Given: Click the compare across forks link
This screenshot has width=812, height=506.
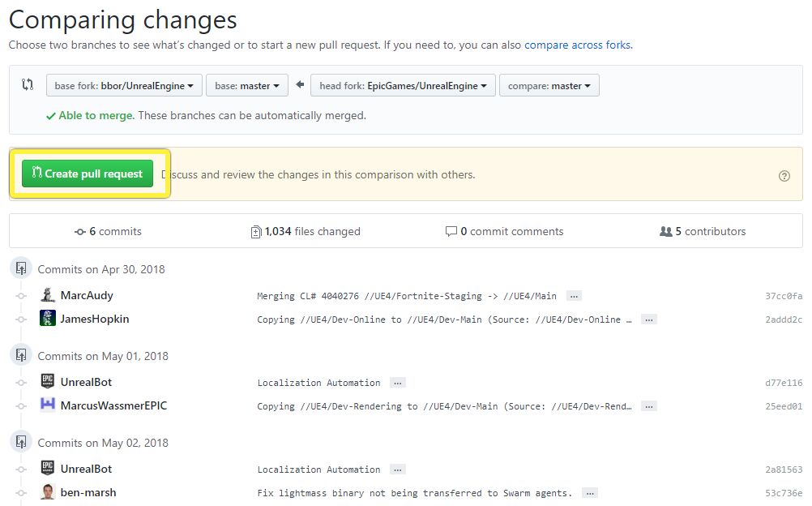Looking at the screenshot, I should [577, 45].
